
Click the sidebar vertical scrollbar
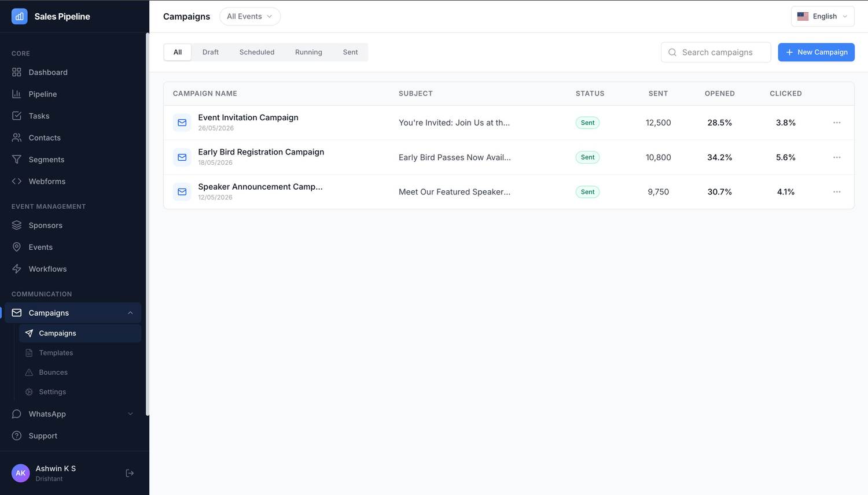click(x=147, y=224)
